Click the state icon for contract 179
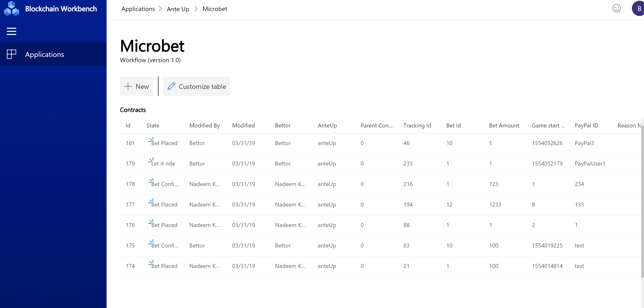 [x=151, y=160]
